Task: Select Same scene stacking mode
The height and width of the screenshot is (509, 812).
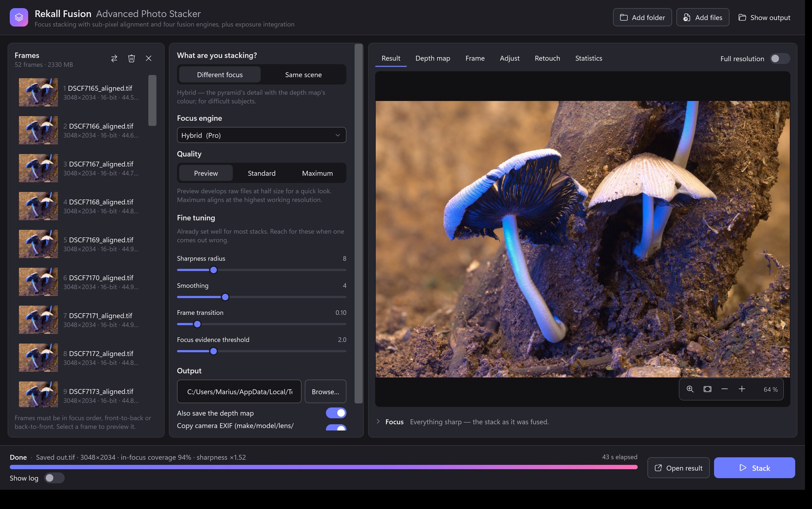Action: tap(303, 75)
